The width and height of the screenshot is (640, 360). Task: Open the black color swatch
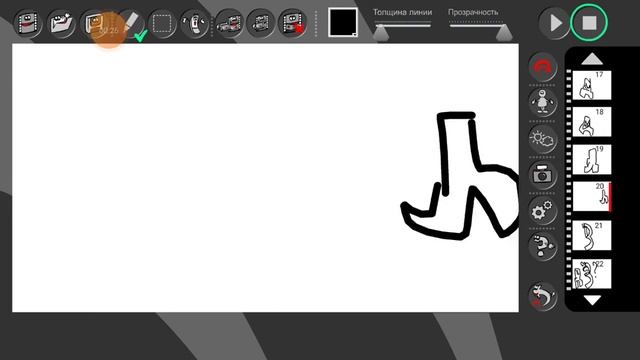pos(343,22)
